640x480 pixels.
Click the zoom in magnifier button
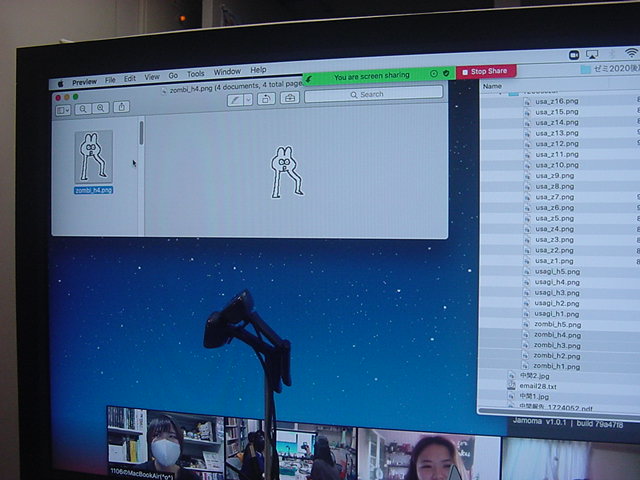100,108
